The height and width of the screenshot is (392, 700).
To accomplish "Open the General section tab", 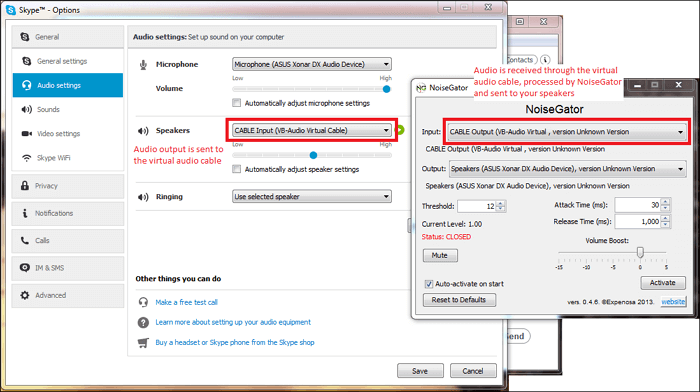I will tap(68, 37).
